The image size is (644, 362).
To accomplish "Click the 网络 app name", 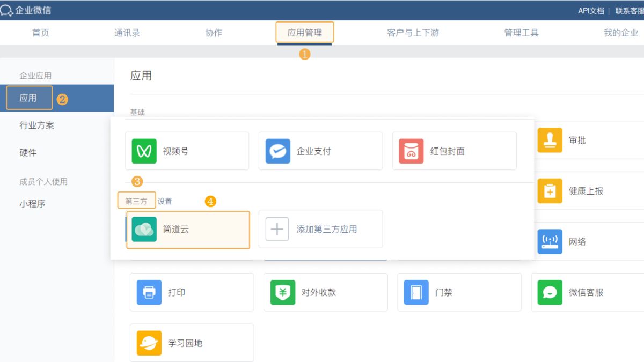I will coord(577,241).
